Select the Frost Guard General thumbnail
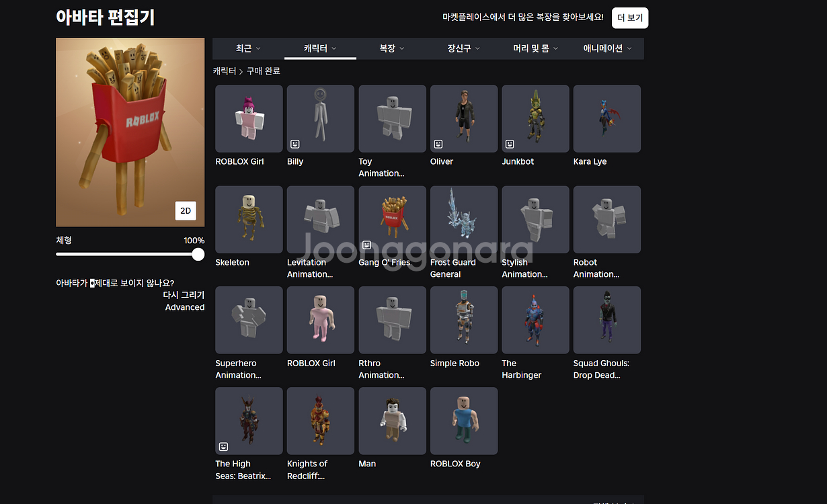This screenshot has width=827, height=504. pyautogui.click(x=464, y=220)
